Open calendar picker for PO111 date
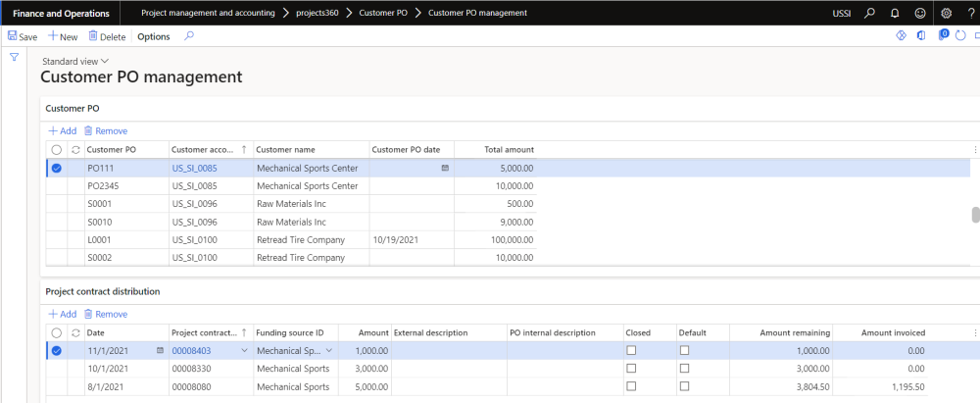The image size is (980, 403). tap(445, 168)
